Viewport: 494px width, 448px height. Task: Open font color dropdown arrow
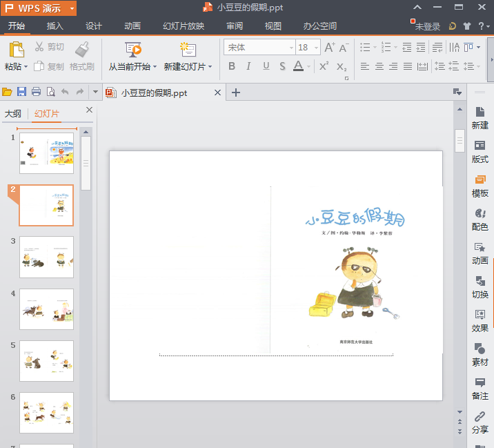tap(309, 66)
